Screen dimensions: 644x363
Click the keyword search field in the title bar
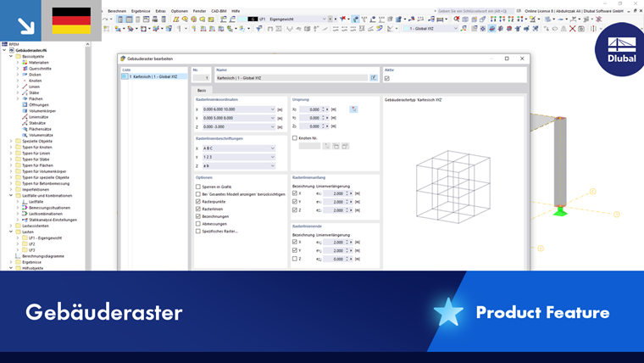coord(475,11)
